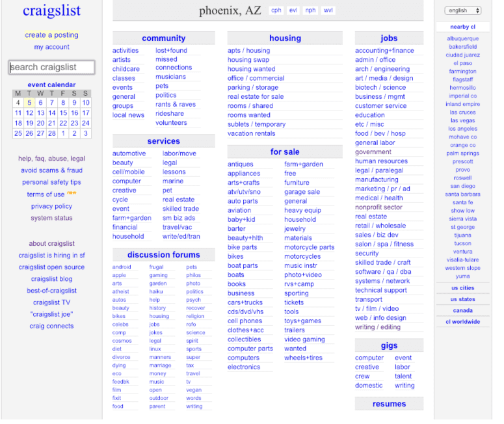The image size is (504, 424).
Task: Browse motorcycle parts for sale
Action: tap(309, 247)
